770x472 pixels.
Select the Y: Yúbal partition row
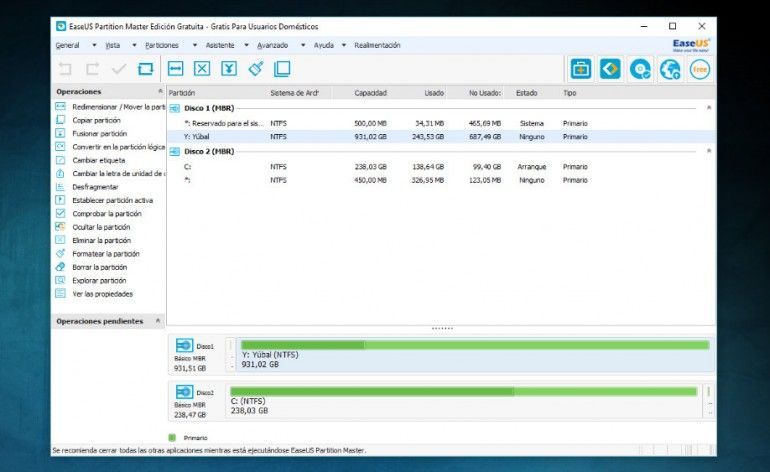(x=440, y=137)
